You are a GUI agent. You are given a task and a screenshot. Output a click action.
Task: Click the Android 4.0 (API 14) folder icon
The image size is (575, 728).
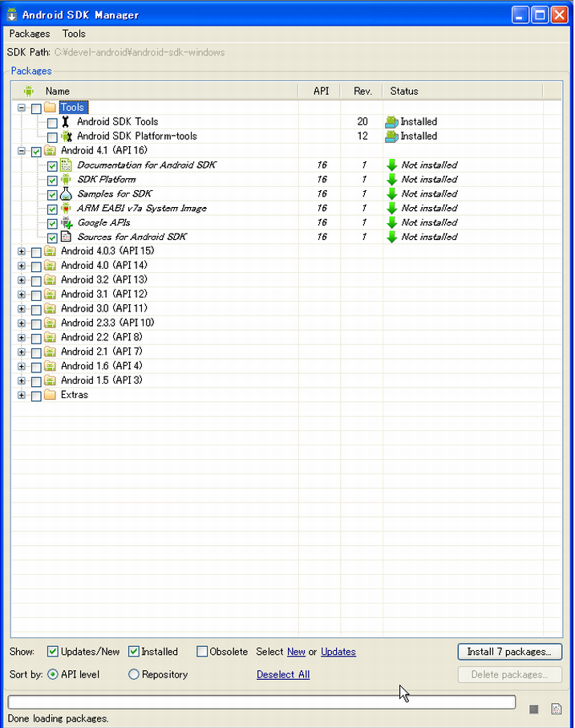coord(50,266)
